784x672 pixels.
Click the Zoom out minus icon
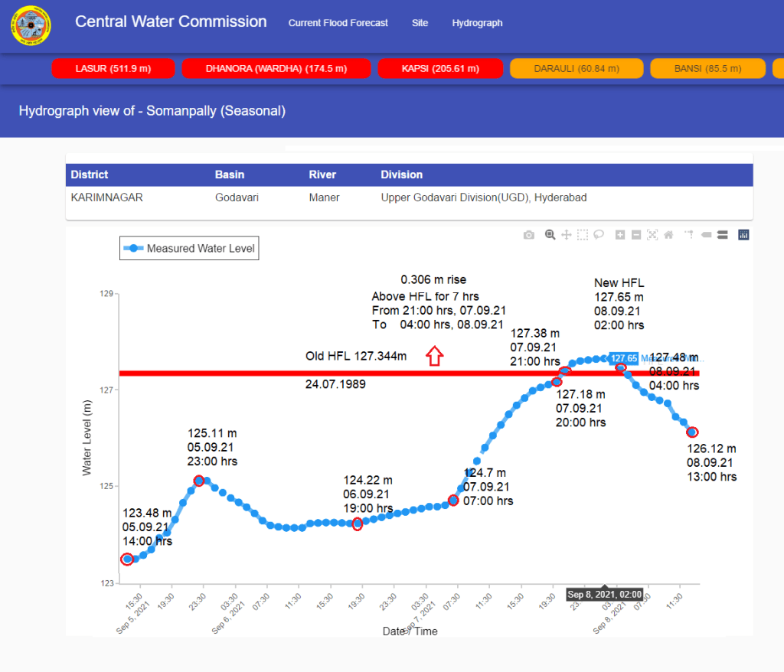[636, 235]
